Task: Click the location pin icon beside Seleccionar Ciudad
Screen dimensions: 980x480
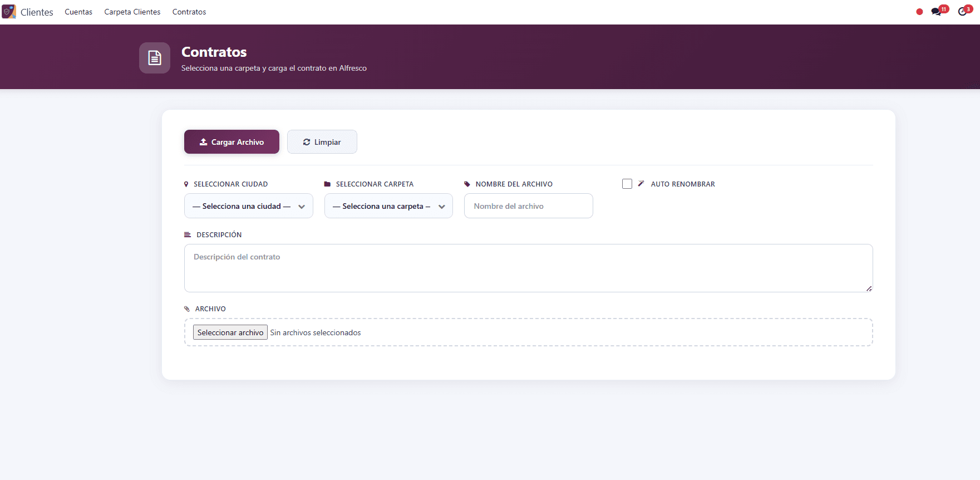Action: [x=186, y=184]
